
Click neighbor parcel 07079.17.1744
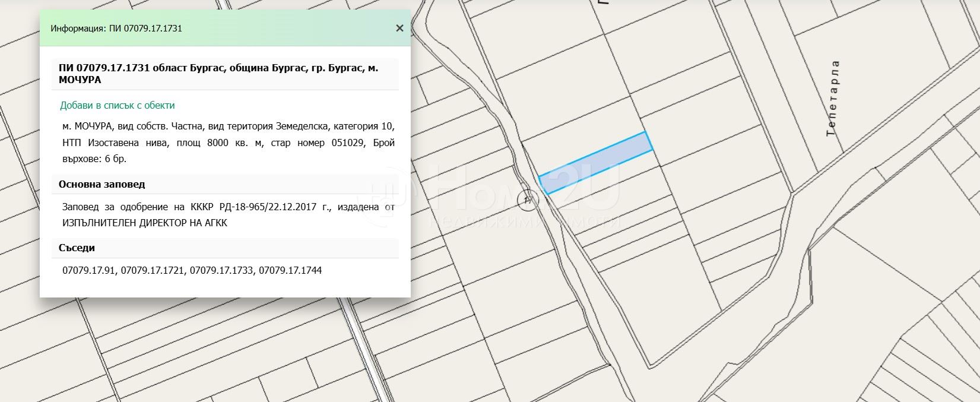click(290, 270)
